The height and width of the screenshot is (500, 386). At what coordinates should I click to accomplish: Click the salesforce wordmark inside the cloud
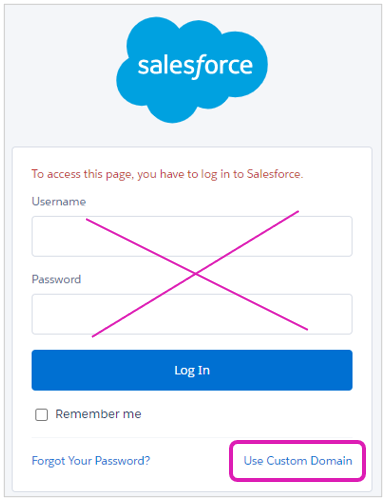tap(195, 66)
